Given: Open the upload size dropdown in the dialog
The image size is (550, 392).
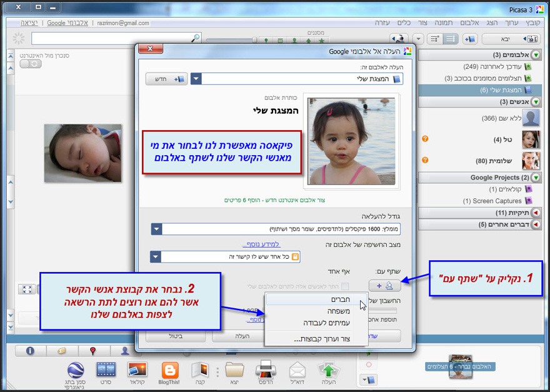Looking at the screenshot, I should (157, 229).
